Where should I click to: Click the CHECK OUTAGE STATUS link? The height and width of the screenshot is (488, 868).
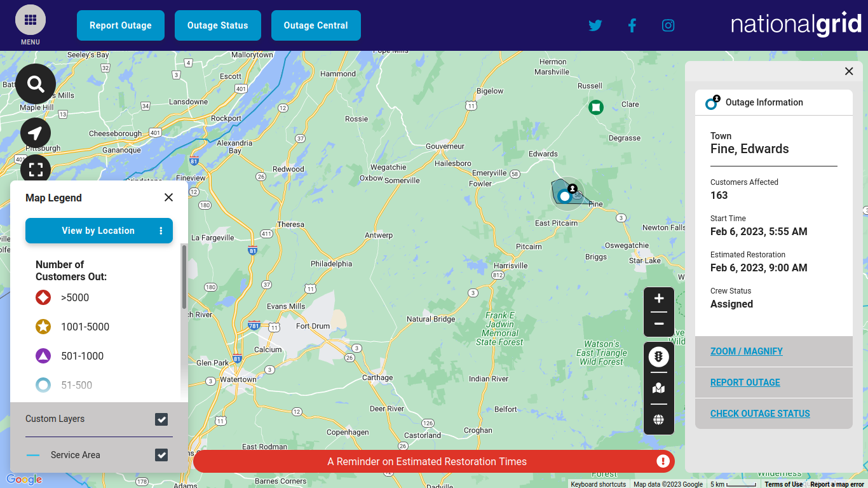760,414
